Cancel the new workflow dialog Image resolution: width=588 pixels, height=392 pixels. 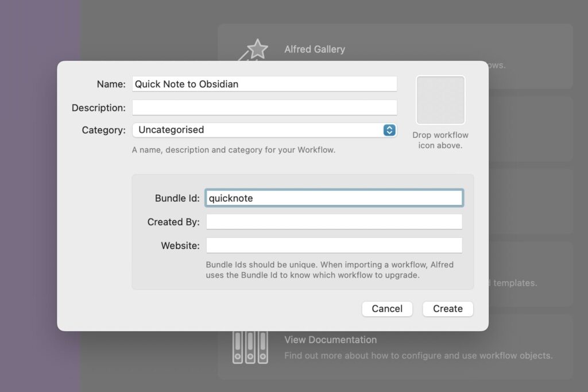click(387, 309)
